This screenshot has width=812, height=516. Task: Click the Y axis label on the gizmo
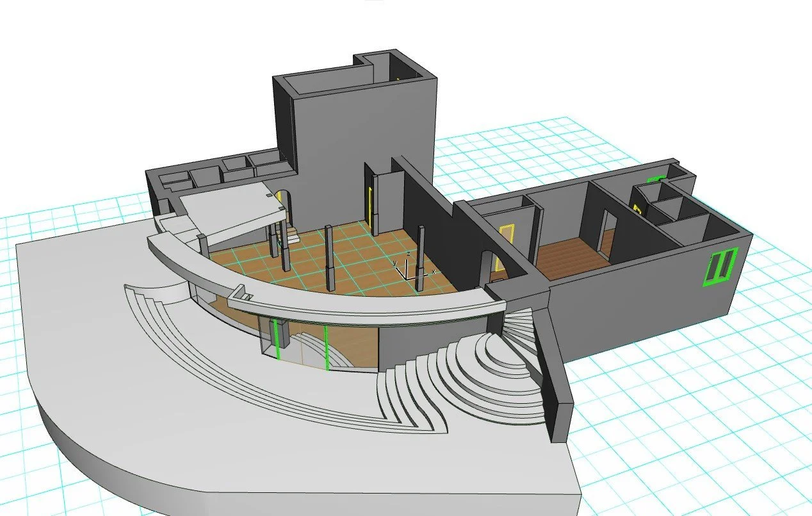pos(395,263)
